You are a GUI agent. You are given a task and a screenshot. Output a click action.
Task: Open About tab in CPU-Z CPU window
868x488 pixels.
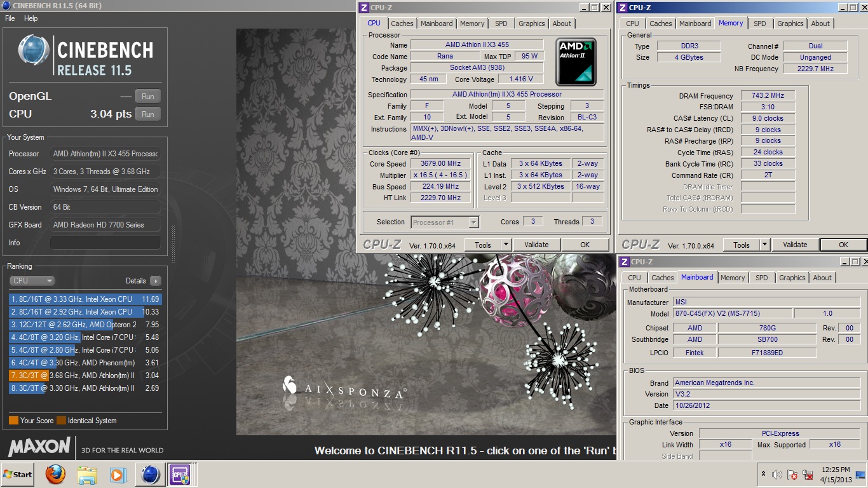coord(562,24)
